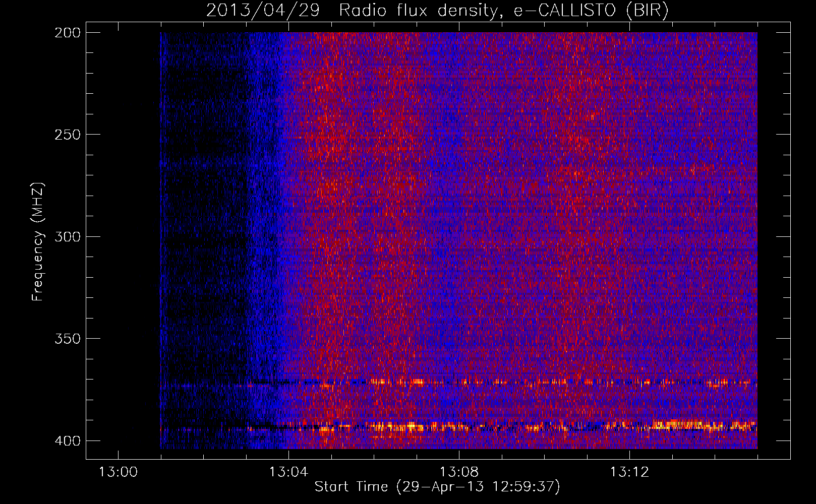
Task: Click the 13:04 time tick label
Action: (x=288, y=472)
